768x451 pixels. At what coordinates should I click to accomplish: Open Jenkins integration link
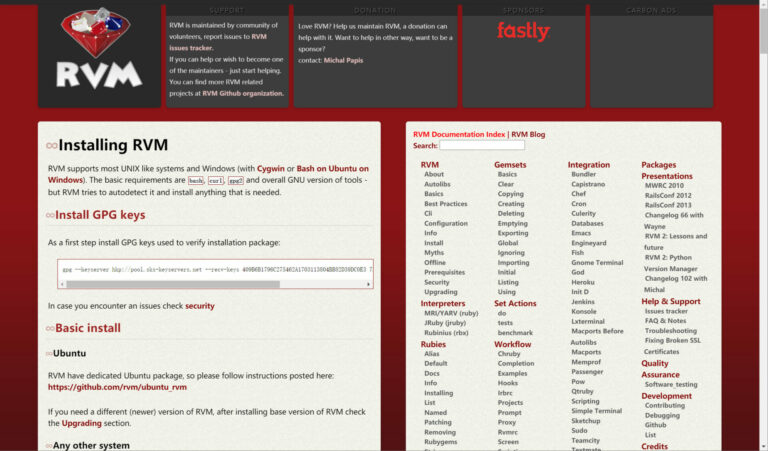click(x=583, y=302)
